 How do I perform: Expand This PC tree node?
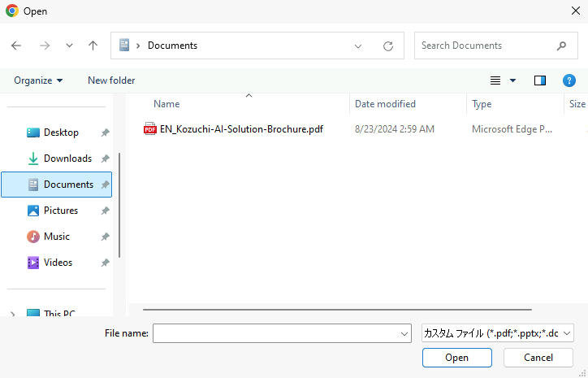click(12, 314)
